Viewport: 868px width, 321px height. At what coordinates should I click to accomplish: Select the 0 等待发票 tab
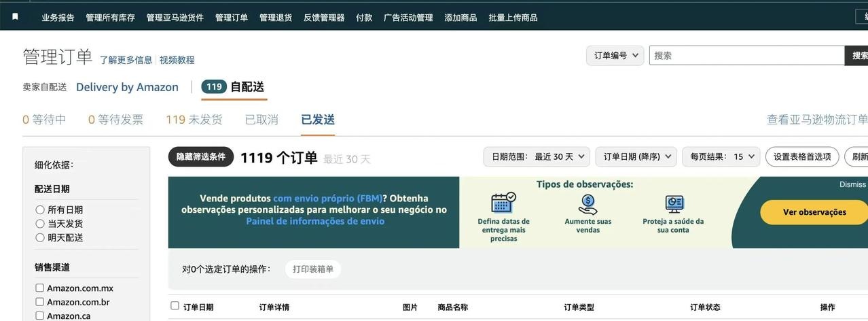115,120
